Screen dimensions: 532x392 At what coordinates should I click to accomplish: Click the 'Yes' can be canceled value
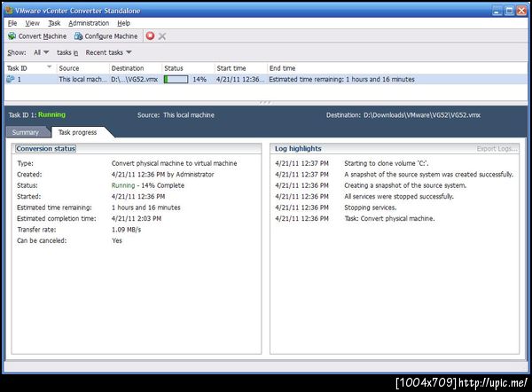click(x=117, y=240)
